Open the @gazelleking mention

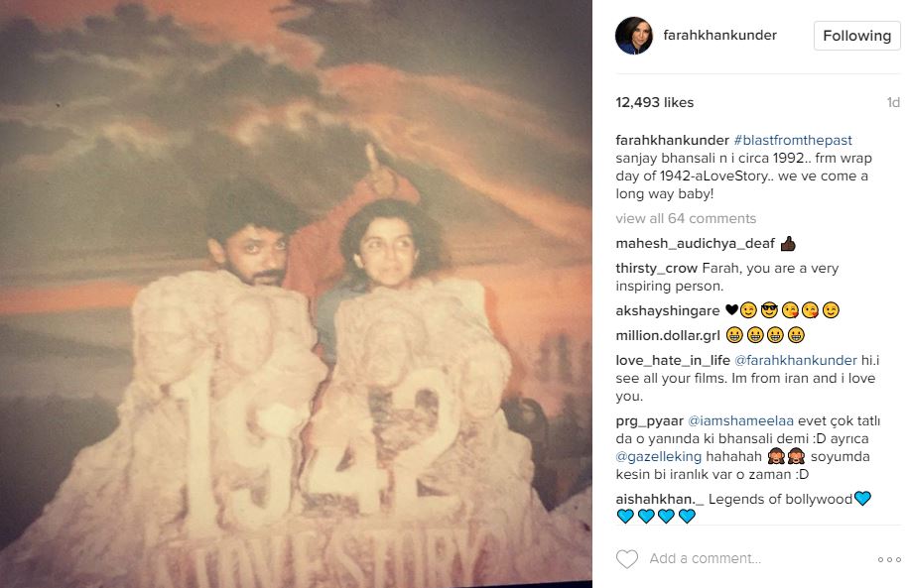[x=658, y=457]
